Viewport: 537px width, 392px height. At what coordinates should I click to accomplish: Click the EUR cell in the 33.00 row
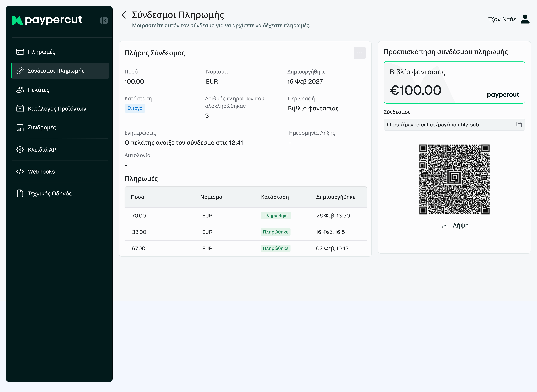coord(207,232)
